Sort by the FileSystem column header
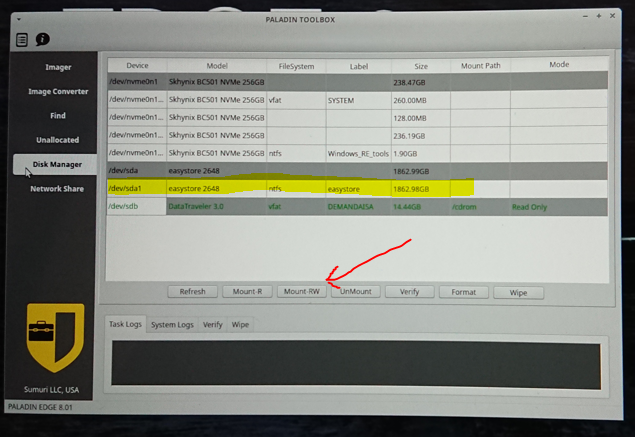 (296, 66)
